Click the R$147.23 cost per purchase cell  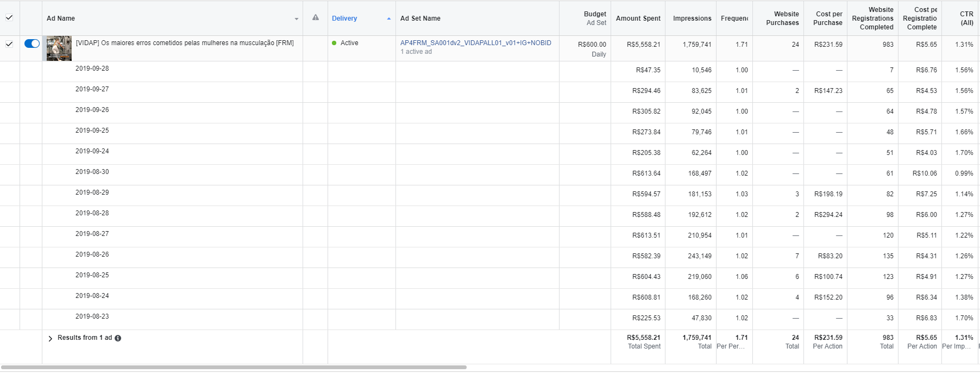[x=828, y=91]
